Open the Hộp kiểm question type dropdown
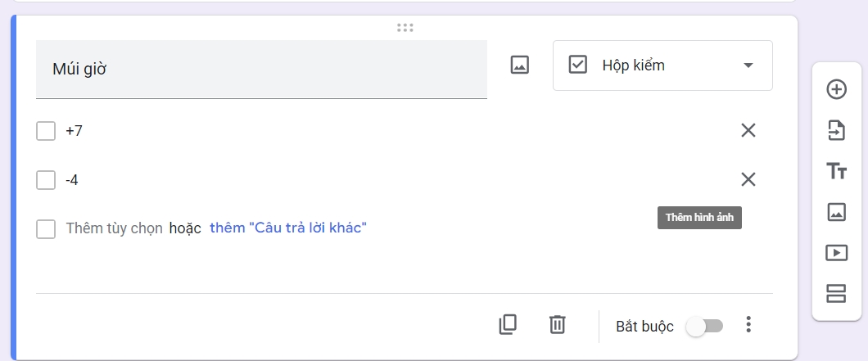 [662, 65]
